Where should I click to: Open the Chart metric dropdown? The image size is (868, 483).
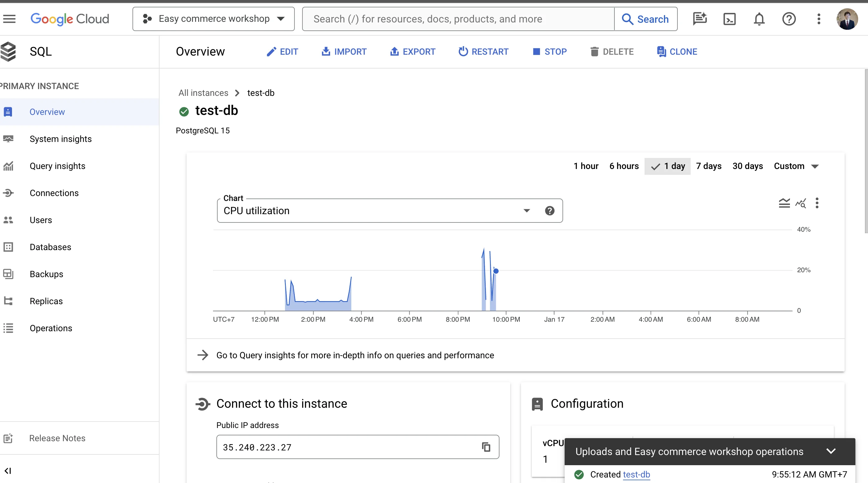click(390, 210)
